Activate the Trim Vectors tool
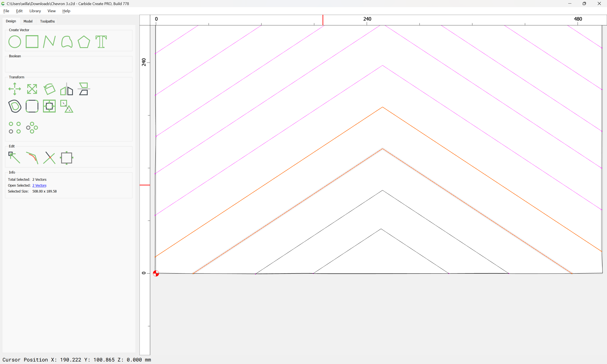607x364 pixels. pos(49,158)
